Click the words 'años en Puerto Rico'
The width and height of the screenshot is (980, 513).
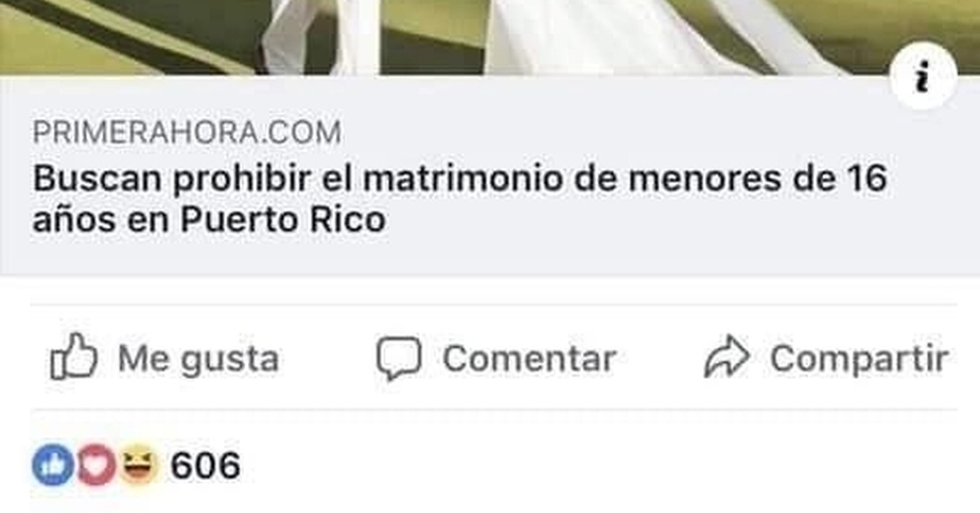pos(209,219)
